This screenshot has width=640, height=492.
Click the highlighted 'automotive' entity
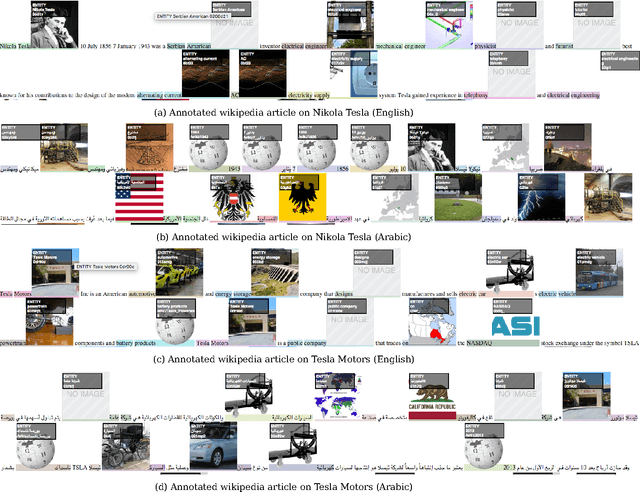click(x=142, y=294)
